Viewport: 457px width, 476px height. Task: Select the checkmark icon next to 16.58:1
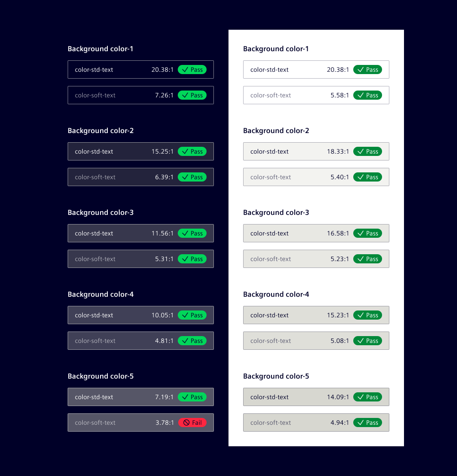(x=361, y=233)
